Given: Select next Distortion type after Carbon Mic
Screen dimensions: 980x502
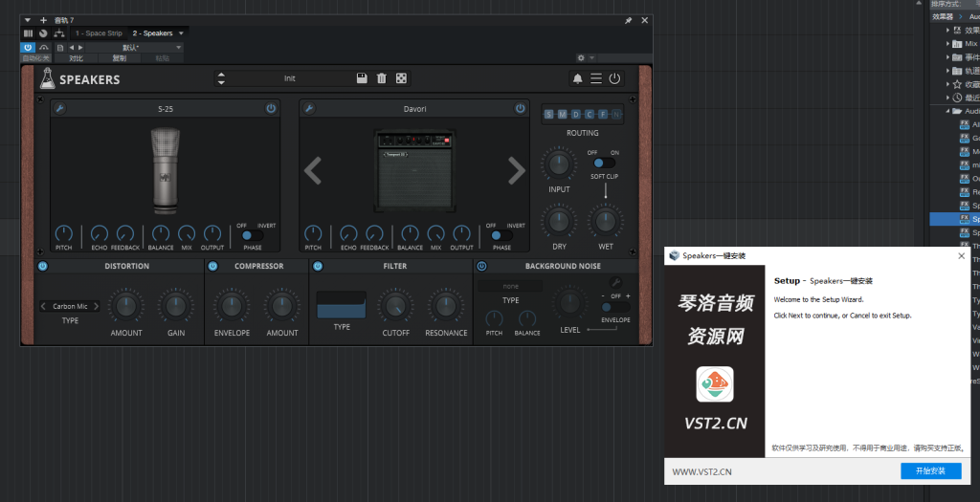Looking at the screenshot, I should coord(97,307).
